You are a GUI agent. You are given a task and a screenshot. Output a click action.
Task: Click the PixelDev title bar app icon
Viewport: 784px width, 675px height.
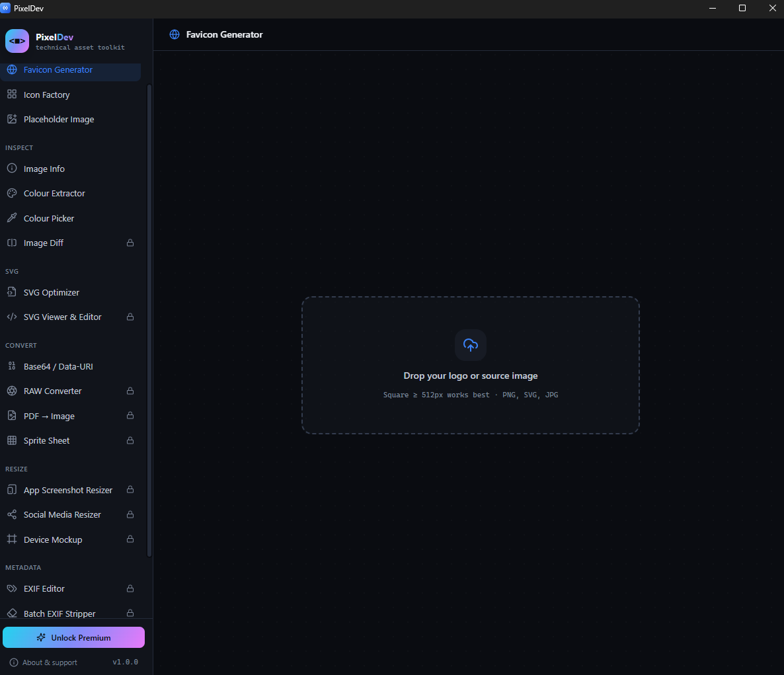pyautogui.click(x=5, y=8)
